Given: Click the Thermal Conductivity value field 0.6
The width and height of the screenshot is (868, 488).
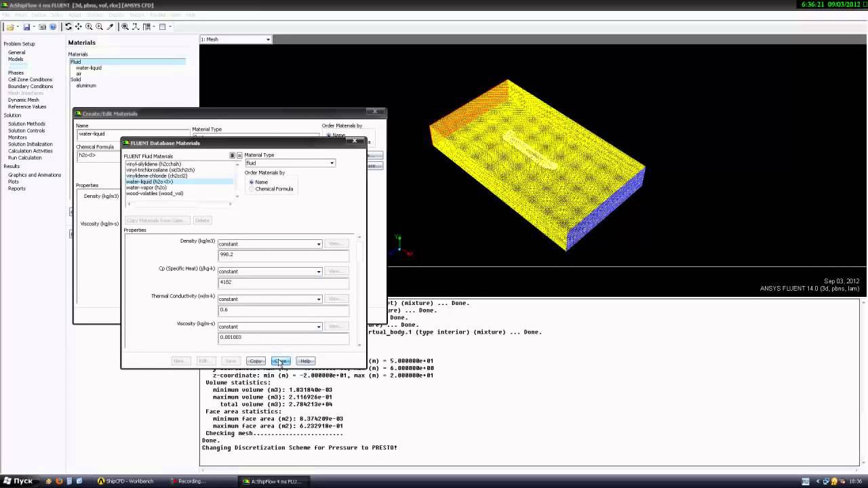Looking at the screenshot, I should (x=283, y=310).
